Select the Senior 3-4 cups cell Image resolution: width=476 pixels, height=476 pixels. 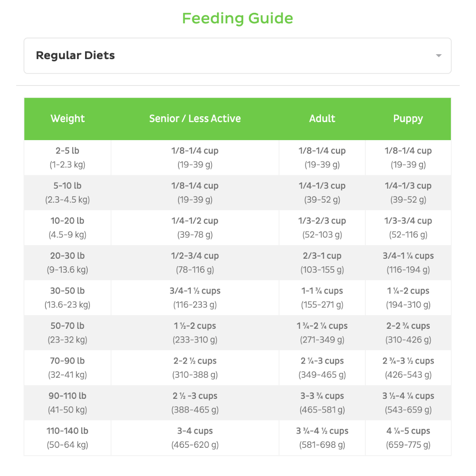coord(195,438)
